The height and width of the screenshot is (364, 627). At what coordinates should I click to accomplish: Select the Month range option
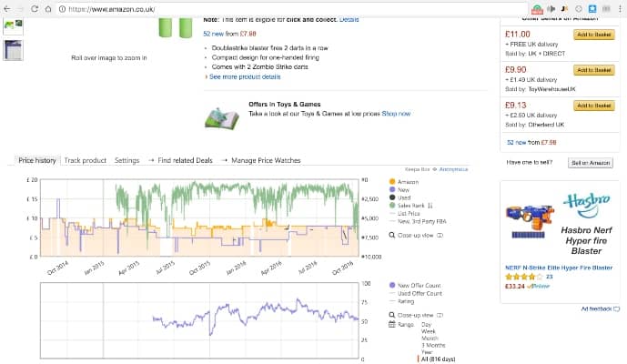coord(430,339)
